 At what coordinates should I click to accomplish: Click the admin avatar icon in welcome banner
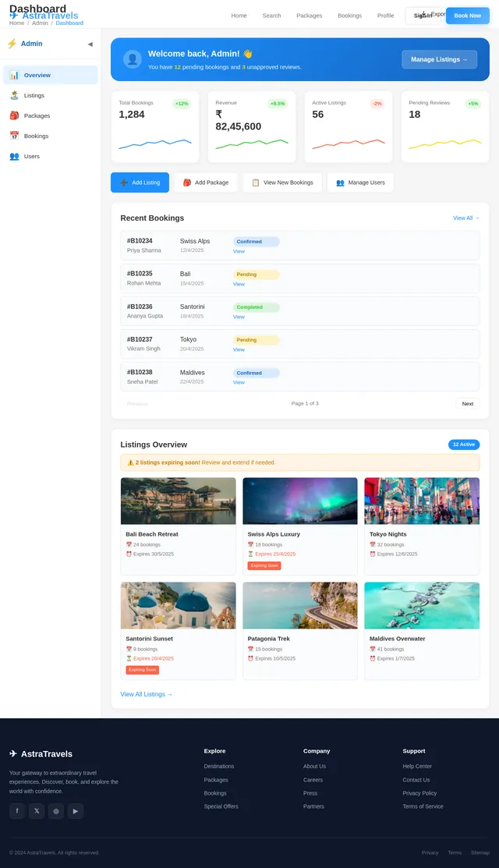pos(133,59)
